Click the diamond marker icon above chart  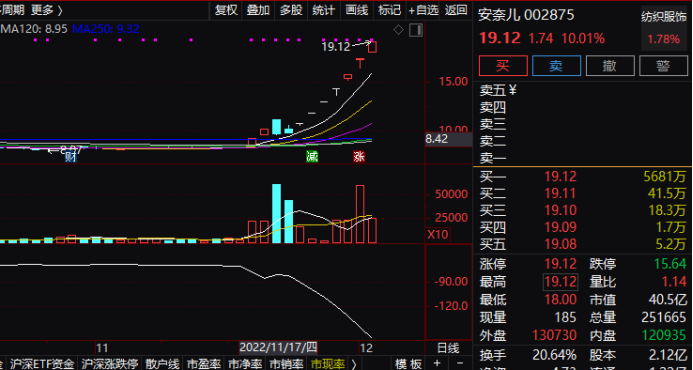point(398,30)
